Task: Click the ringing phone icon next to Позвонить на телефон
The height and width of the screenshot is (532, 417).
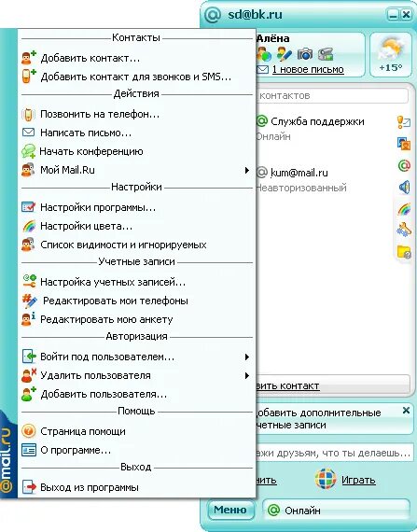Action: (28, 114)
